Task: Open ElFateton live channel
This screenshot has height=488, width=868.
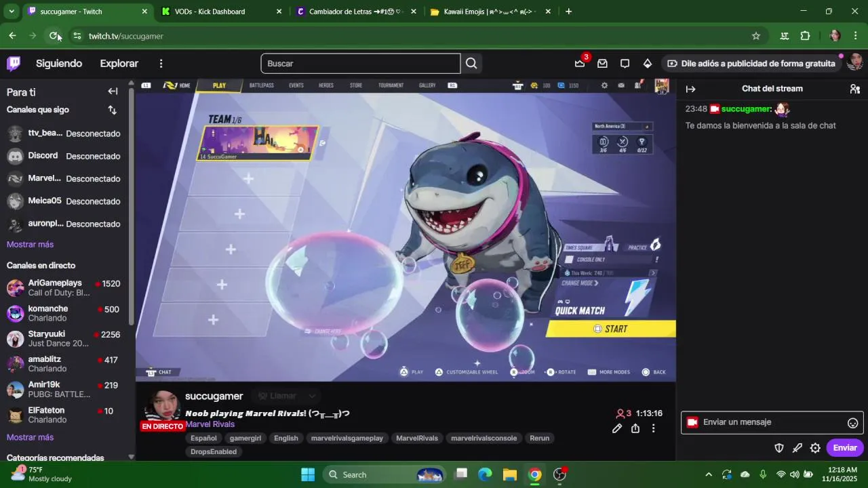Action: pos(64,415)
